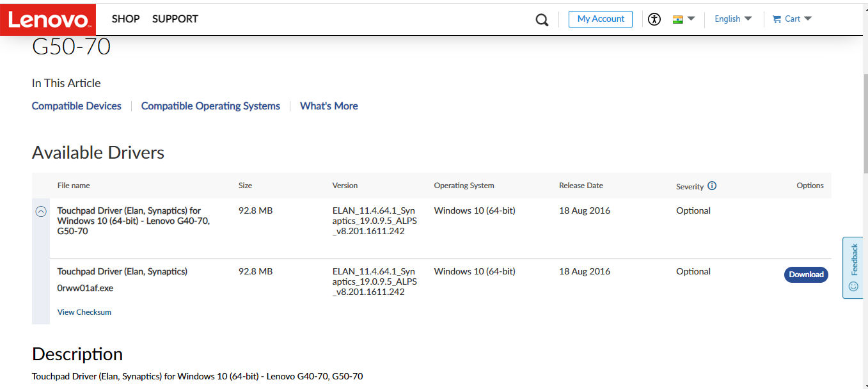
Task: Click the Lenovo logo
Action: (48, 19)
